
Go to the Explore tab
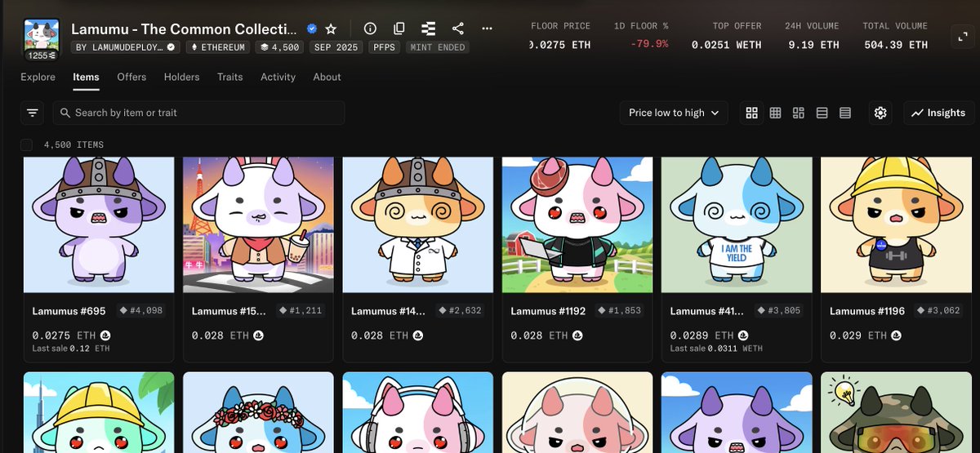coord(38,77)
